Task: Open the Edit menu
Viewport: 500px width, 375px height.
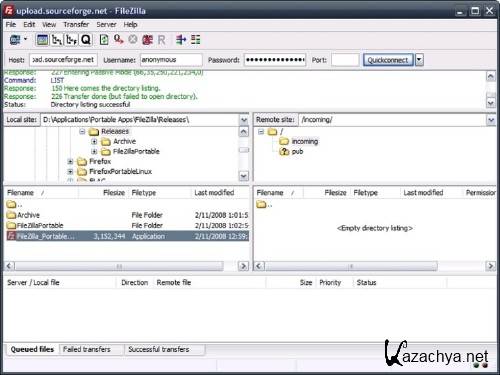Action: click(x=29, y=25)
